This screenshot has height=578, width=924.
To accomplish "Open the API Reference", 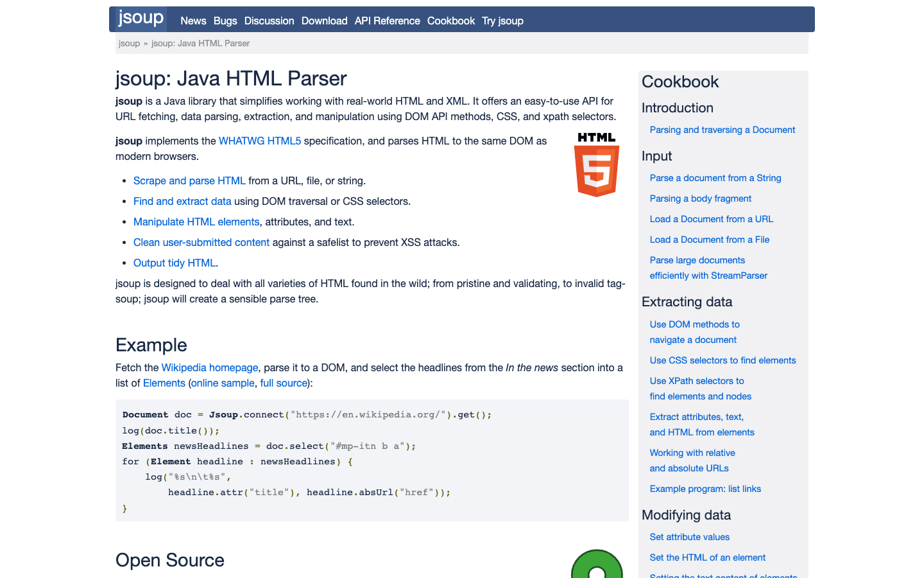I will pos(387,21).
